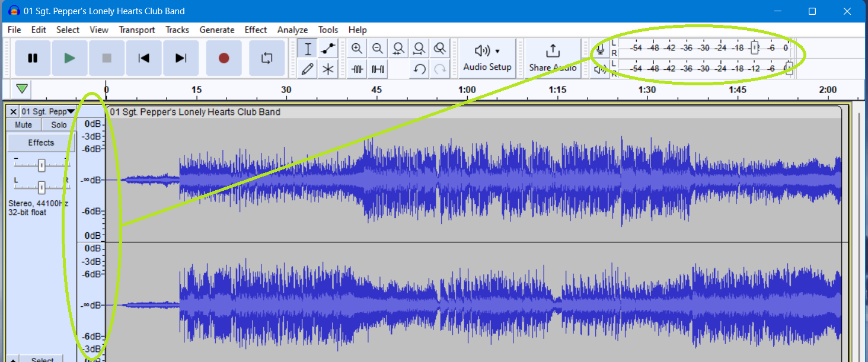The image size is (868, 362).
Task: Select the Envelope tool
Action: [327, 48]
